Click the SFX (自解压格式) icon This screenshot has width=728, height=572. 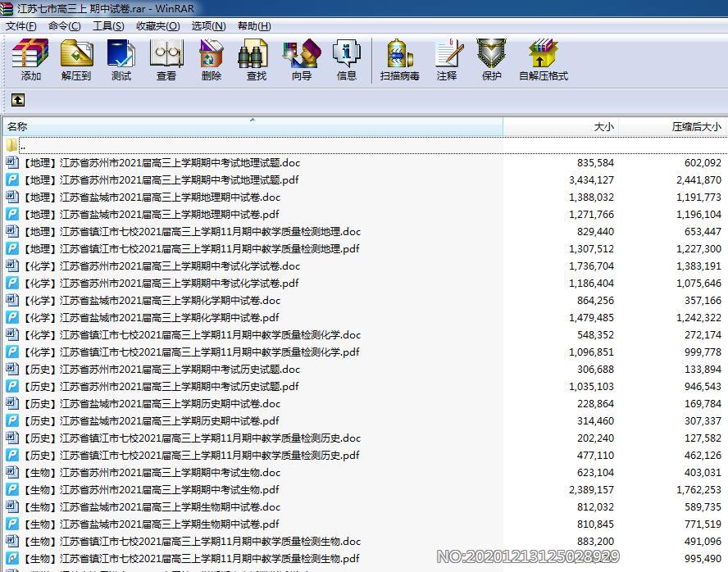coord(543,60)
